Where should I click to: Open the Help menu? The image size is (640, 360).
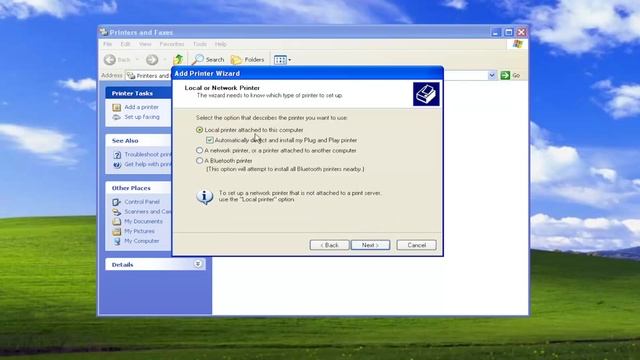pyautogui.click(x=220, y=44)
